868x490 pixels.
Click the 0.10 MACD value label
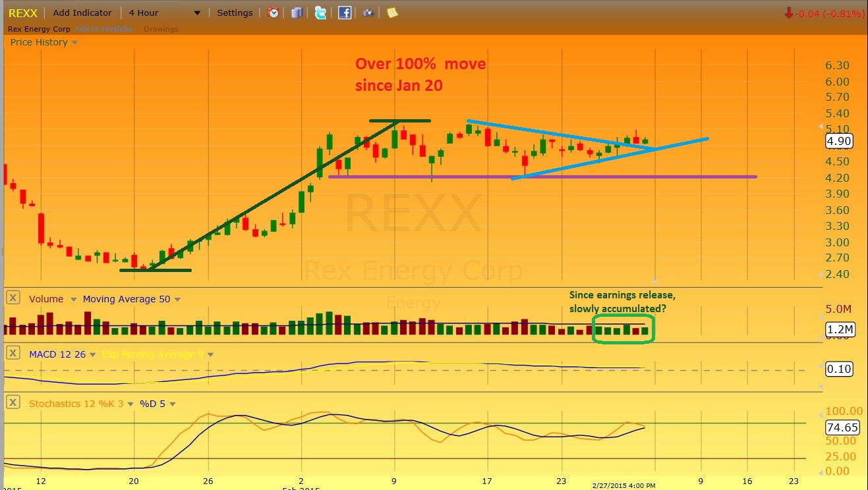click(x=840, y=369)
